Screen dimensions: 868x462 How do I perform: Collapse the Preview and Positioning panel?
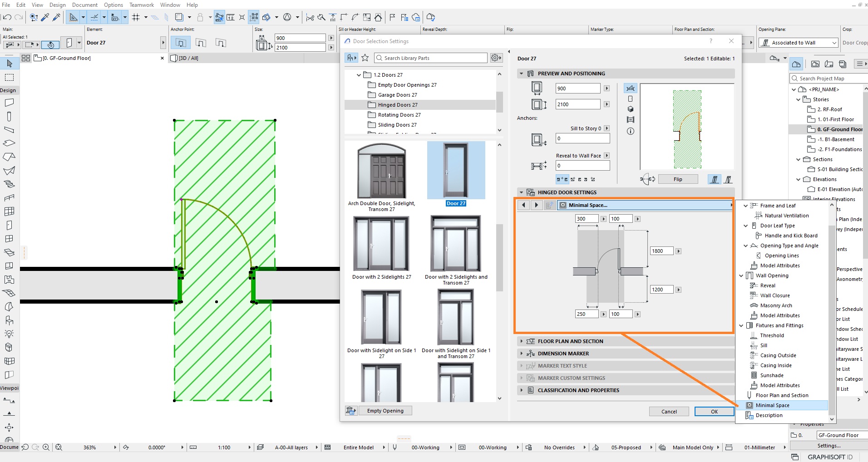click(x=521, y=74)
